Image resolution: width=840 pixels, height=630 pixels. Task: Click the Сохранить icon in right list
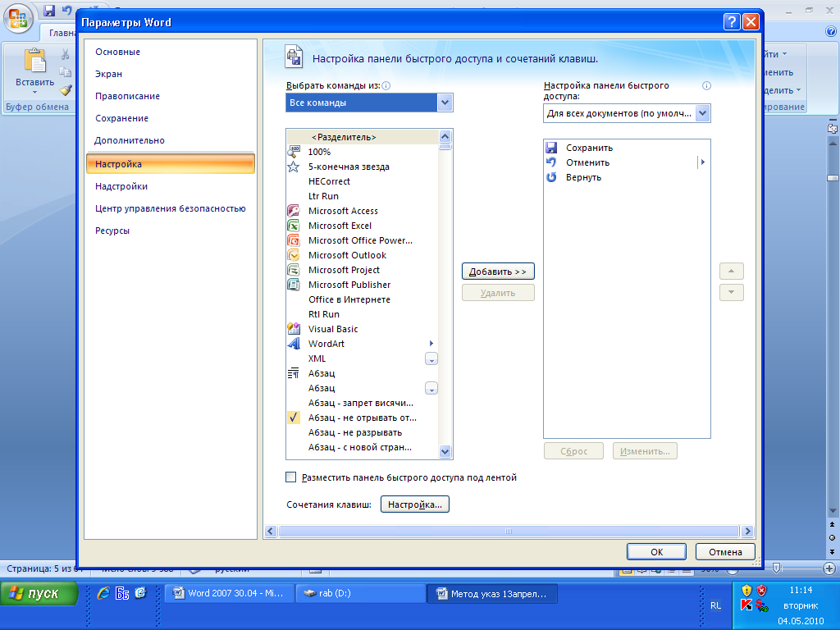[x=551, y=148]
